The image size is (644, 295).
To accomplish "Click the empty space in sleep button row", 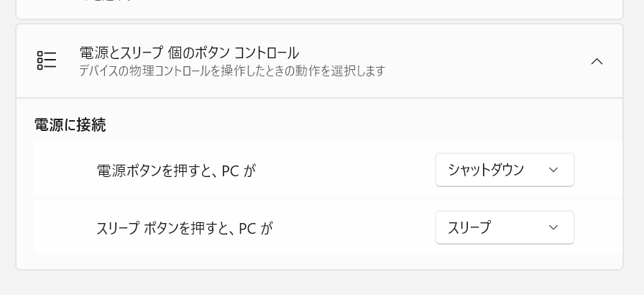I will [352, 228].
